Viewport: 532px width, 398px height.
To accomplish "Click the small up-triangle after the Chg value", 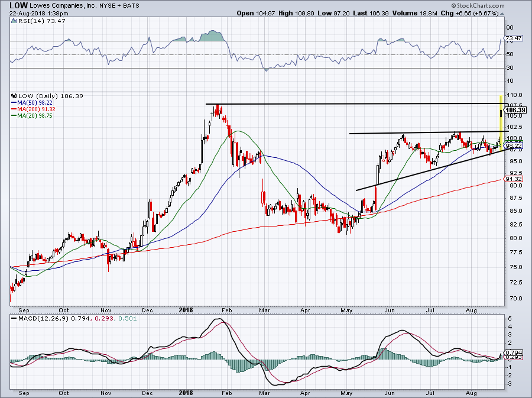I will click(x=502, y=14).
